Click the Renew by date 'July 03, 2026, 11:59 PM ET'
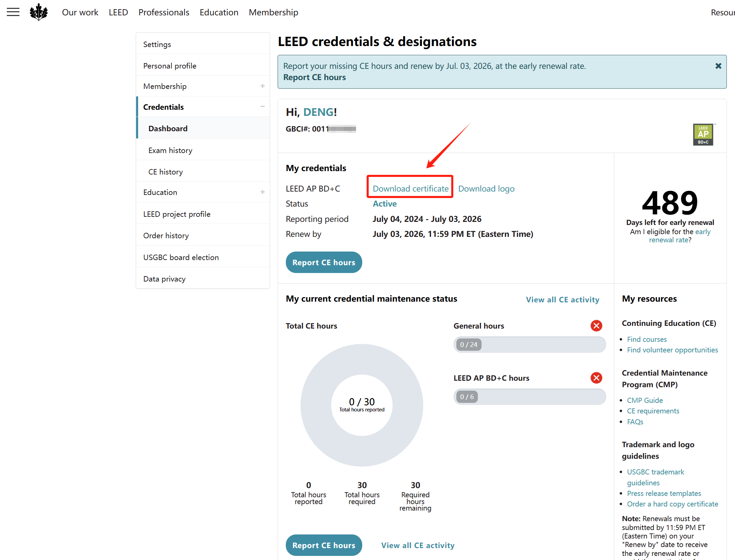 [x=453, y=234]
